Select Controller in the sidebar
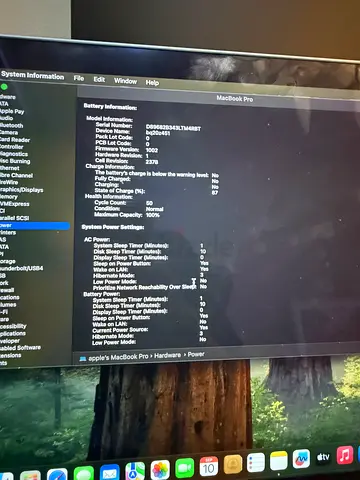This screenshot has height=480, width=360. click(12, 147)
